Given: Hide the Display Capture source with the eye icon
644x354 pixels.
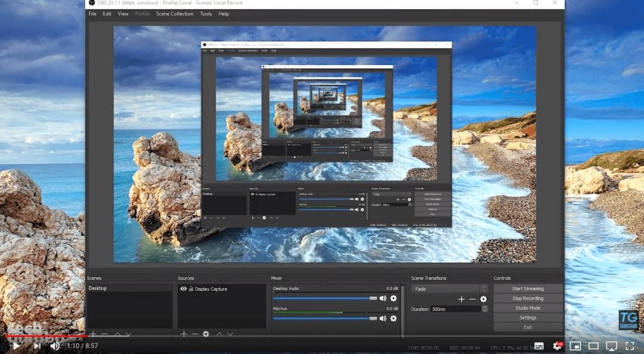Looking at the screenshot, I should [x=184, y=288].
